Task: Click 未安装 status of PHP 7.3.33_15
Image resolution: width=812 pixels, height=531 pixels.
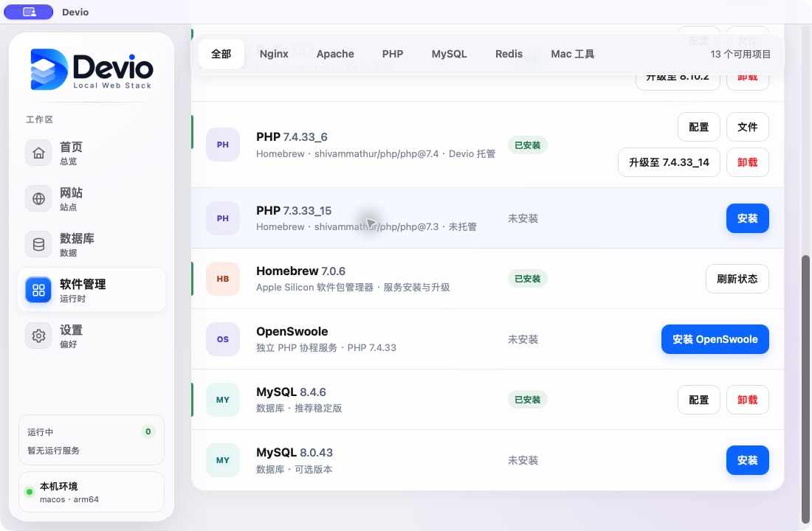Action: [x=523, y=218]
